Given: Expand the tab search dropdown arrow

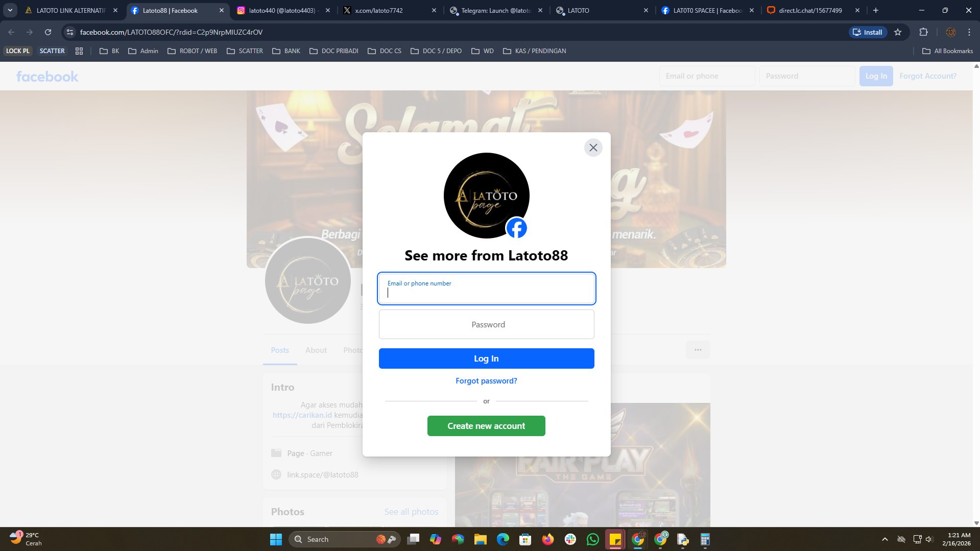Looking at the screenshot, I should tap(10, 10).
